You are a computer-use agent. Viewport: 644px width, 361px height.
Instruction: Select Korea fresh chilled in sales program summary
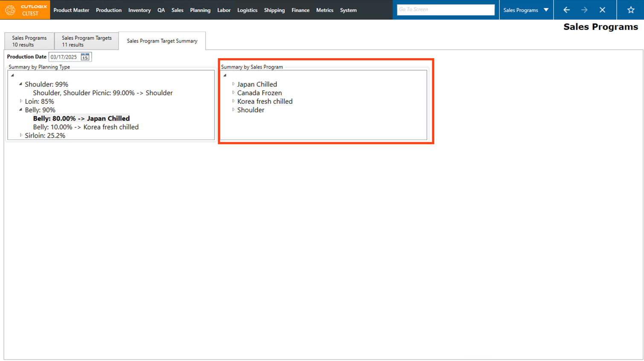[x=265, y=101]
